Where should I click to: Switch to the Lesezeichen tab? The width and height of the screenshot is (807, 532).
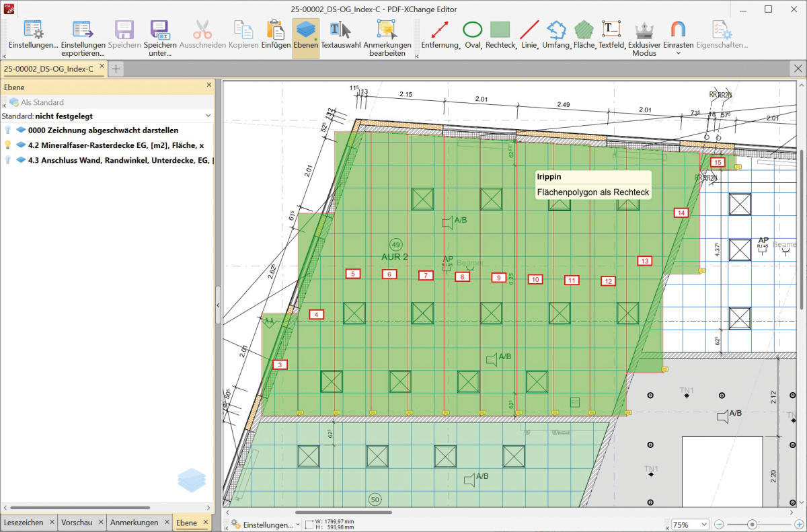coord(24,523)
